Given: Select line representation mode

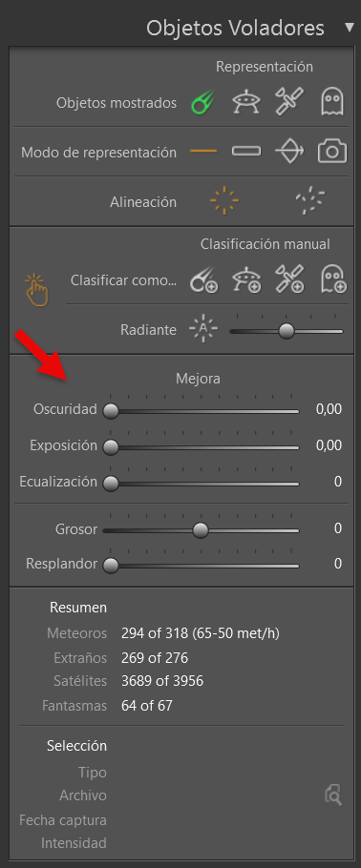Looking at the screenshot, I should [203, 151].
